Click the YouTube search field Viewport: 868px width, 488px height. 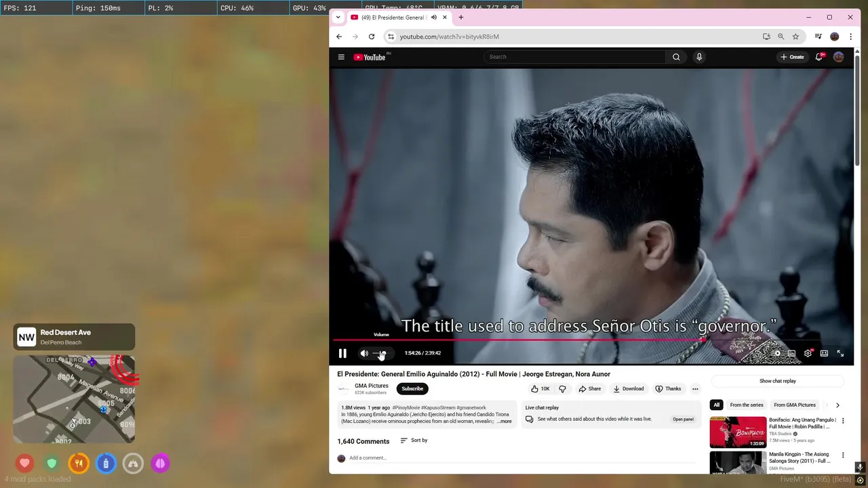pyautogui.click(x=576, y=57)
